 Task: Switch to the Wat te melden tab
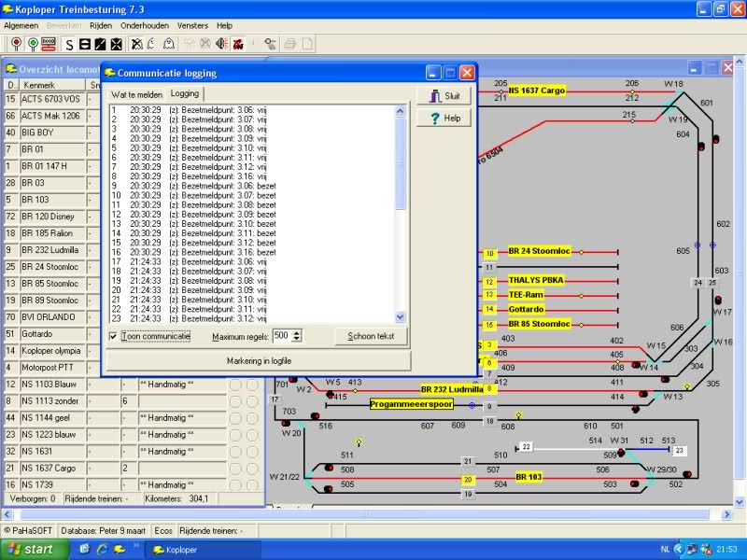[x=136, y=94]
